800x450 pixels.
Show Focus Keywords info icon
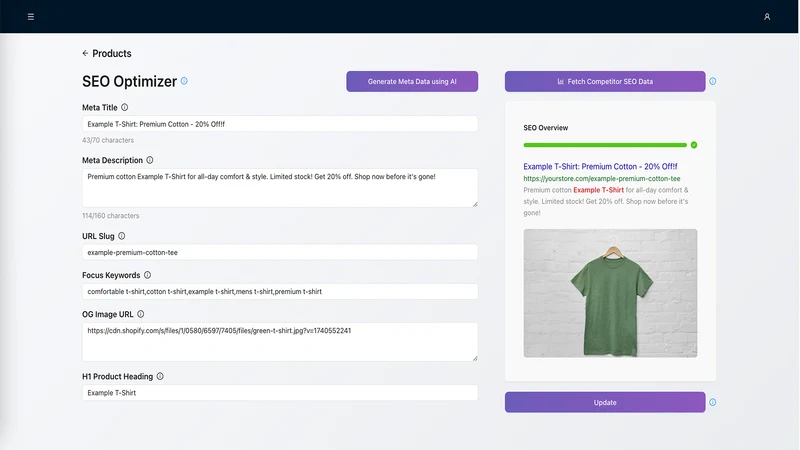(147, 275)
